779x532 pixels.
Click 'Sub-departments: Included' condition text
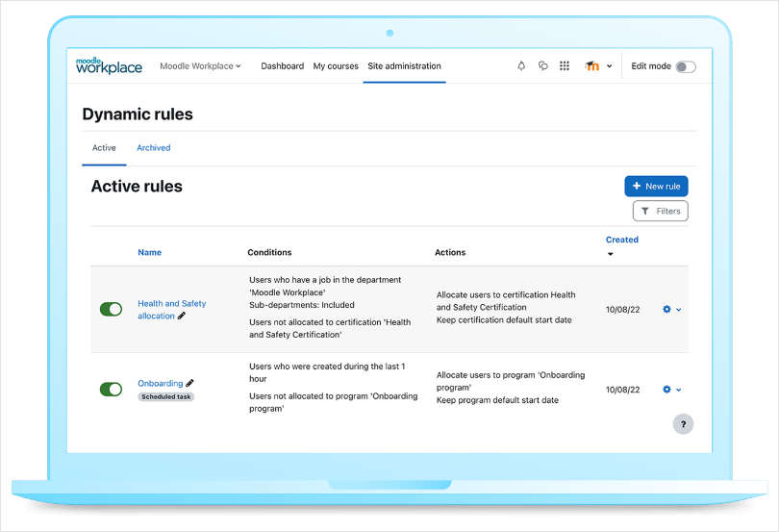tap(302, 305)
